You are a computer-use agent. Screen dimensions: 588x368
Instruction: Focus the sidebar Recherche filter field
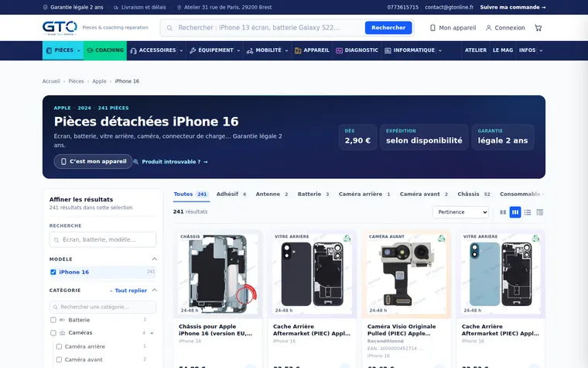(x=103, y=239)
